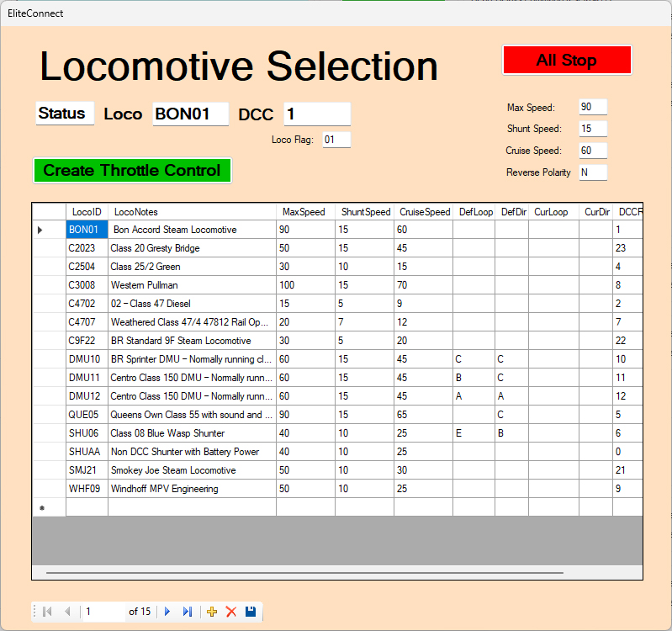The height and width of the screenshot is (631, 672).
Task: Sort table by MaxSpeed column header
Action: 304,212
